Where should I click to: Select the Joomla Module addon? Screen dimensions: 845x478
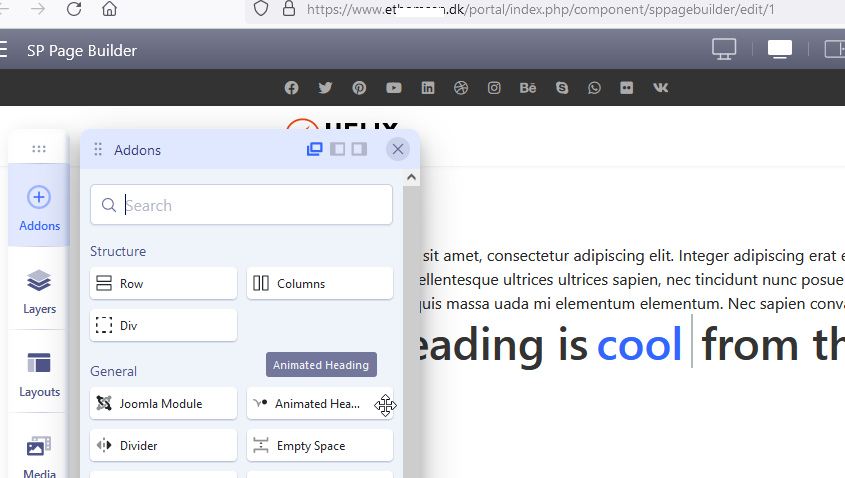point(163,404)
